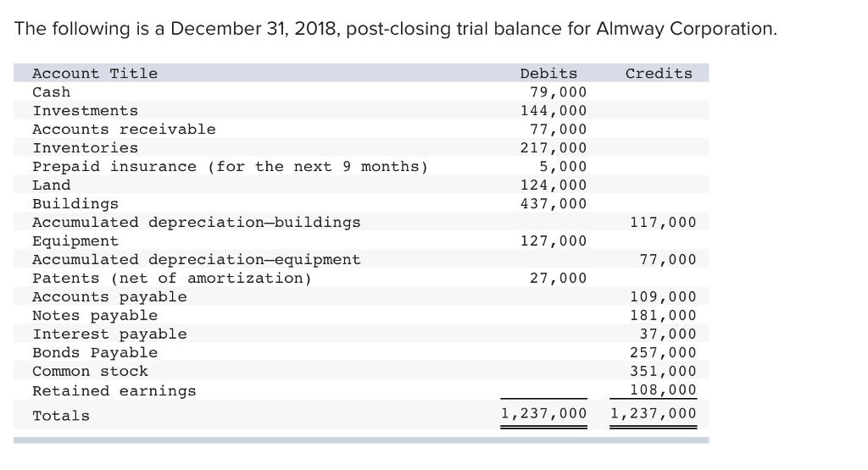Click the Bonds Payable value 257,000
Screen dimensions: 868x470
point(663,353)
